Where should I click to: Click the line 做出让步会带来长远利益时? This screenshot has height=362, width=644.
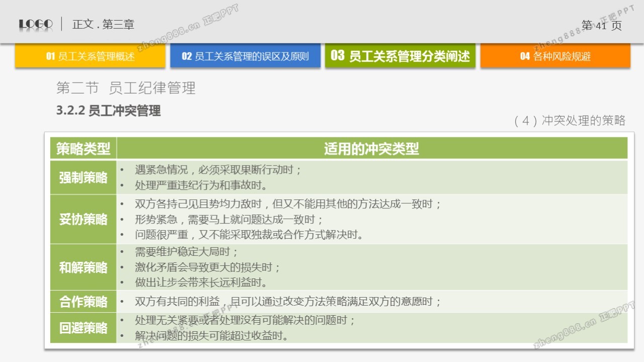point(201,282)
